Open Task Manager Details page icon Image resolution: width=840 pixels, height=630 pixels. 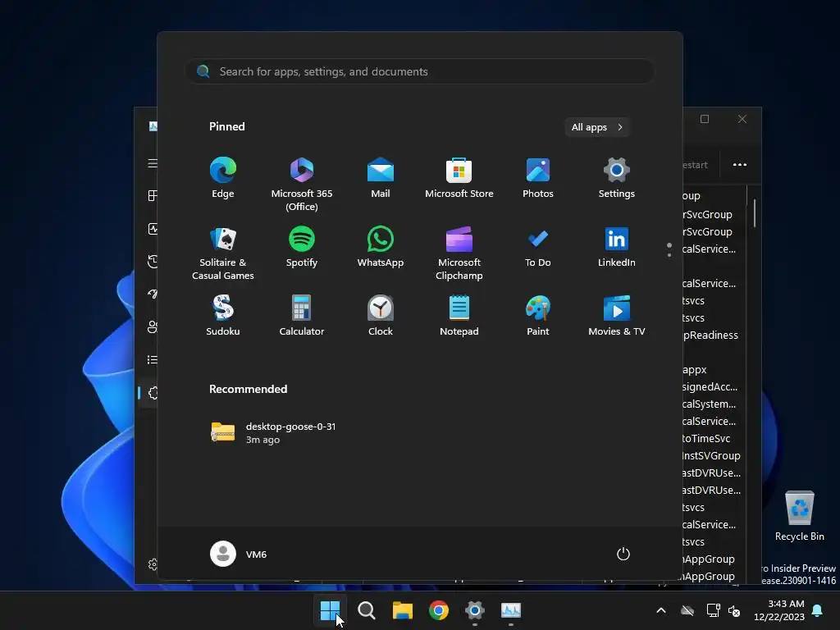click(153, 359)
